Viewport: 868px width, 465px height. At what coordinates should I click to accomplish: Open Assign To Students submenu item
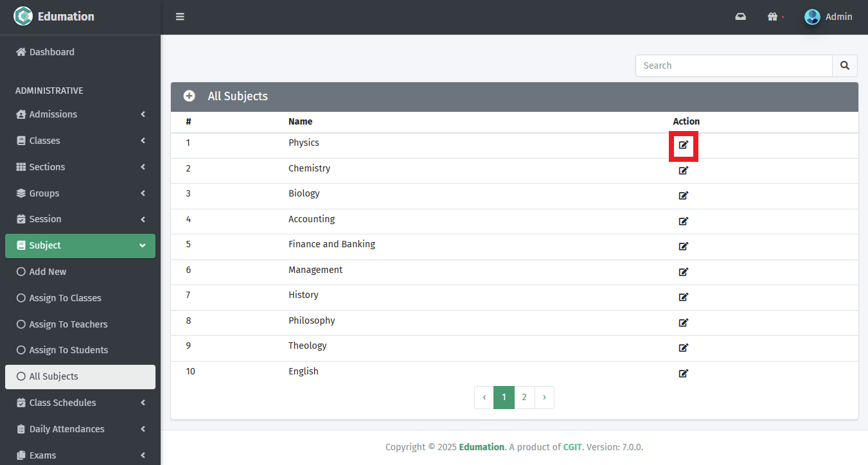(x=80, y=350)
